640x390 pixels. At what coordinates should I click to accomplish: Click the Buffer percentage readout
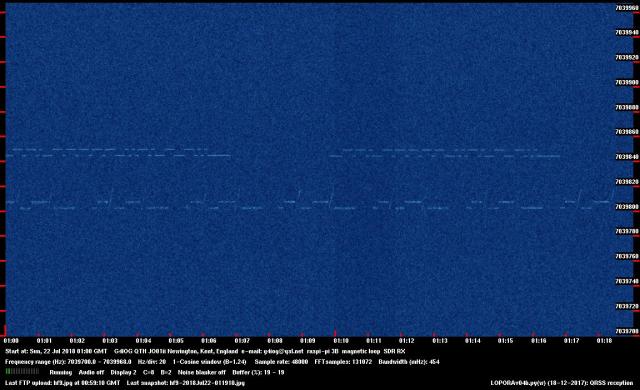[x=258, y=372]
